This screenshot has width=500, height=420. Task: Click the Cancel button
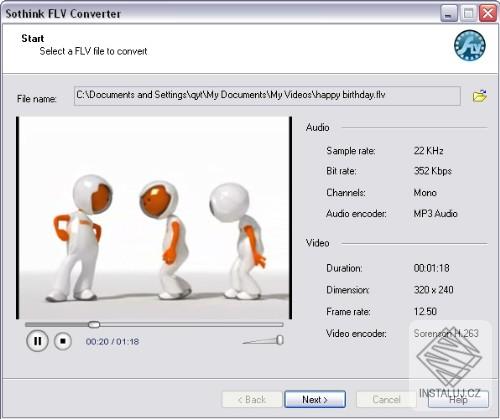point(386,399)
